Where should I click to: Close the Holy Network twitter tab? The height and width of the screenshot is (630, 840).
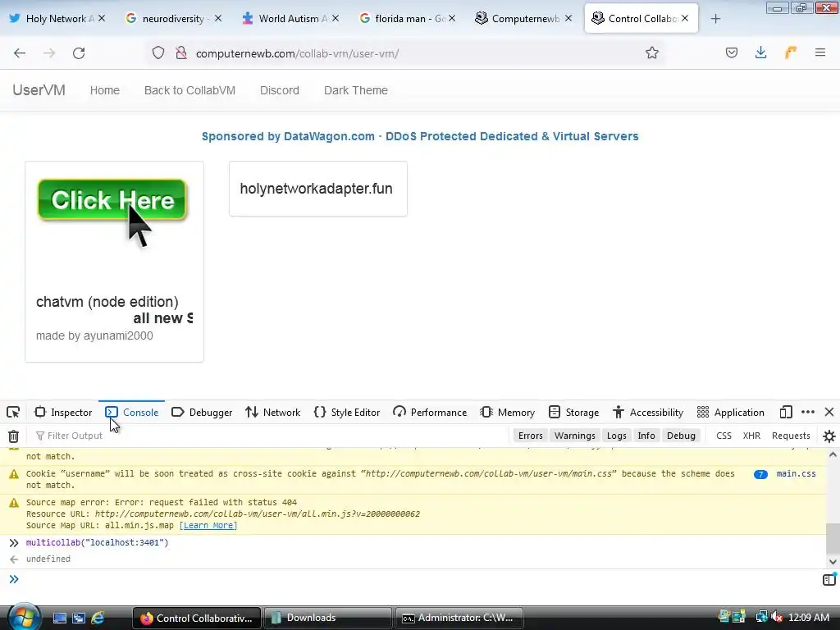102,18
